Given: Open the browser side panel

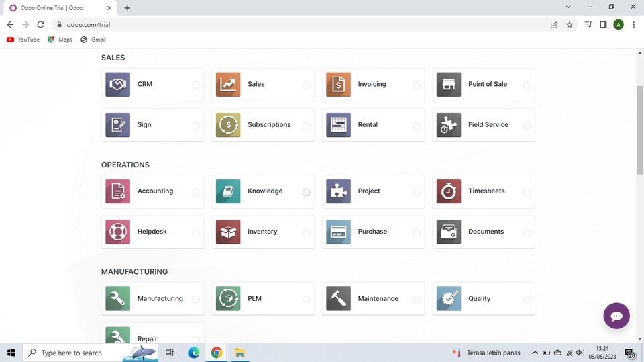Looking at the screenshot, I should [x=603, y=25].
